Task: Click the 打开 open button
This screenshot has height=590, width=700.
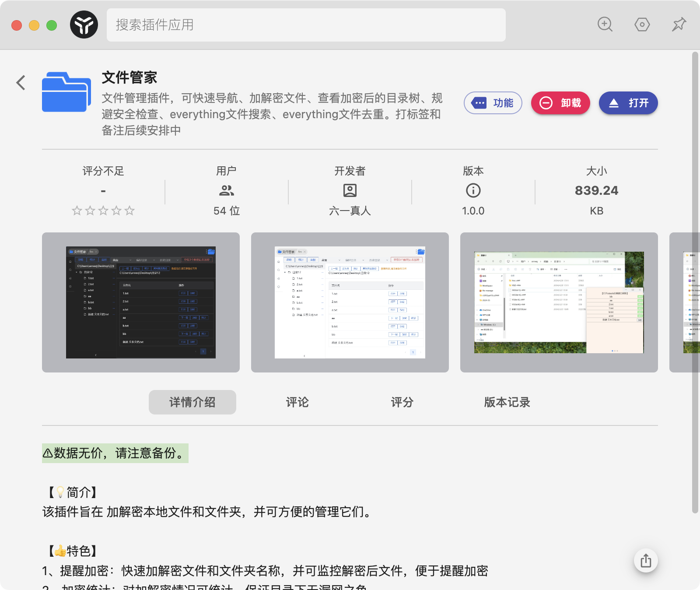Action: (628, 103)
